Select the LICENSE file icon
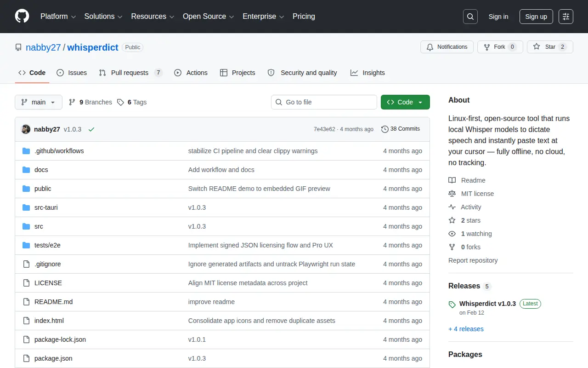This screenshot has height=368, width=588. click(26, 283)
